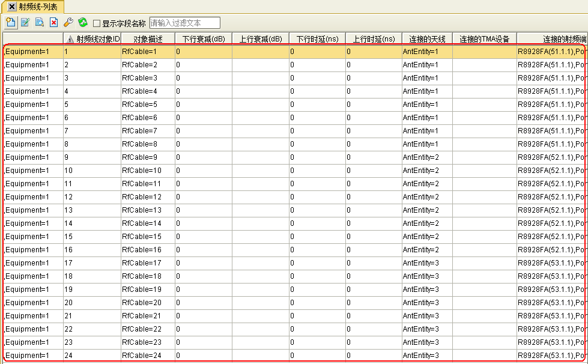The width and height of the screenshot is (588, 364).
Task: Click R8928FA(53.1.1) cell in RfCable=20 row
Action: (551, 303)
